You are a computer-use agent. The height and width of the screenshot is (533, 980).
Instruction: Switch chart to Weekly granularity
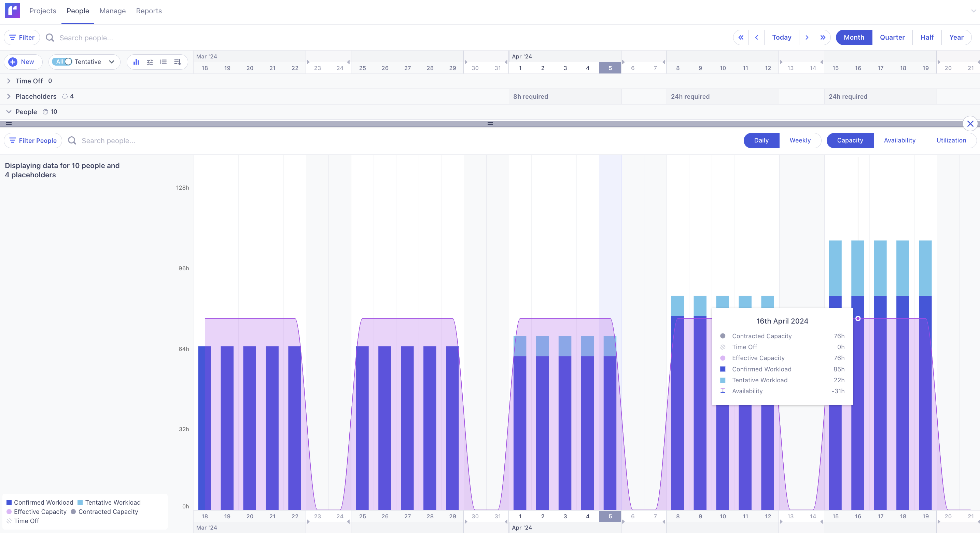[800, 140]
